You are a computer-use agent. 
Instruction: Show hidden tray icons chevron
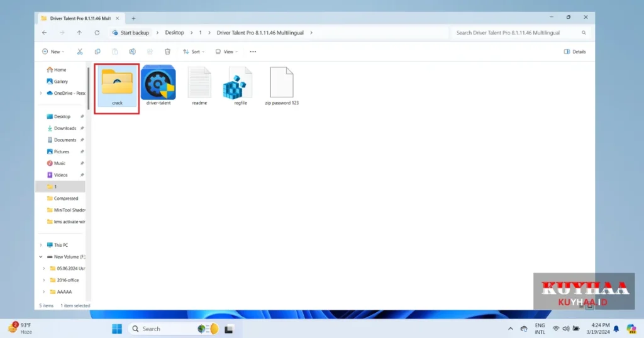point(511,329)
